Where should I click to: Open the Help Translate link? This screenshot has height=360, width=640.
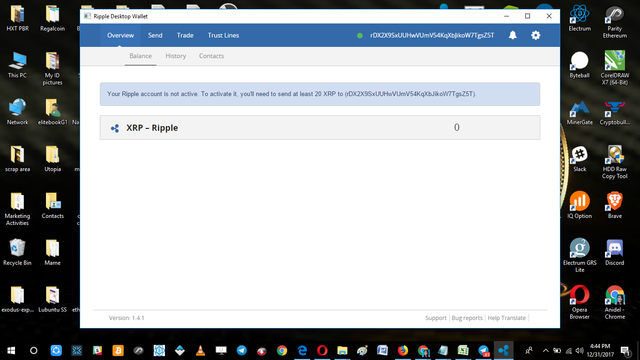(x=507, y=318)
